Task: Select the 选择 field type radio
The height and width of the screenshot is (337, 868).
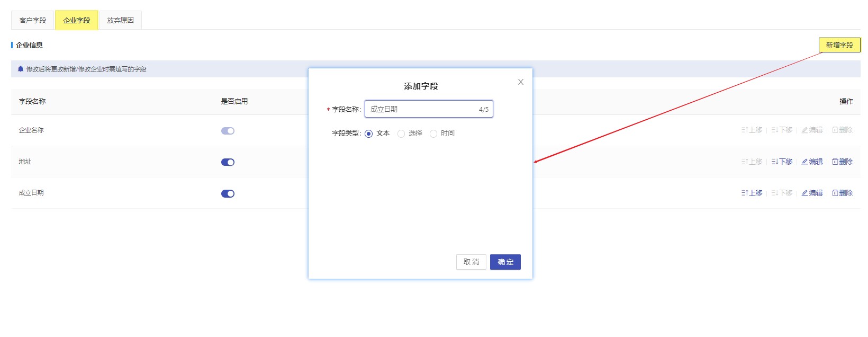Action: (x=401, y=134)
